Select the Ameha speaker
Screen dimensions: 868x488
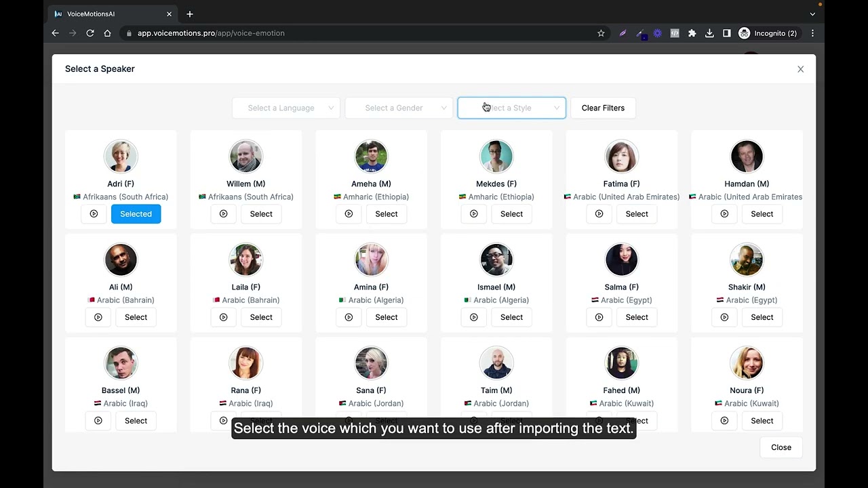pyautogui.click(x=387, y=213)
